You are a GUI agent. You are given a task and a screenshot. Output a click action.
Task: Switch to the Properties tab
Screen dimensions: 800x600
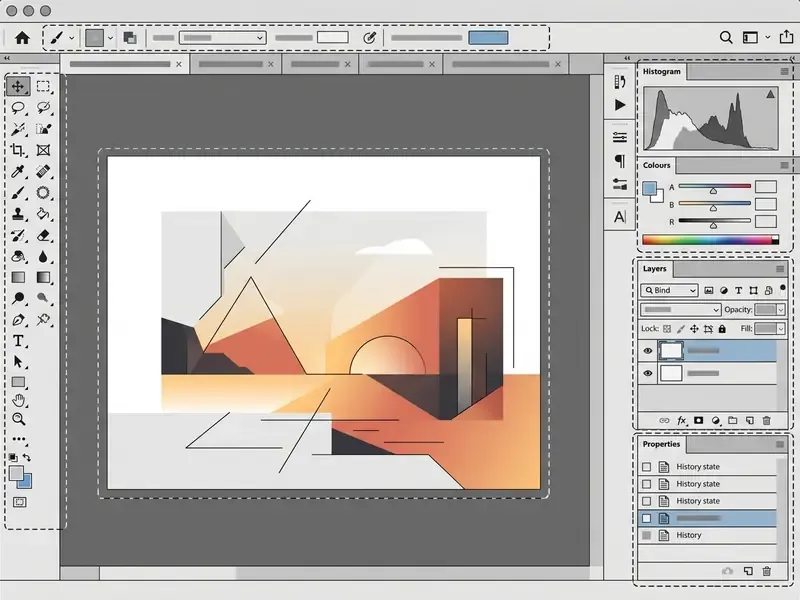pyautogui.click(x=661, y=444)
